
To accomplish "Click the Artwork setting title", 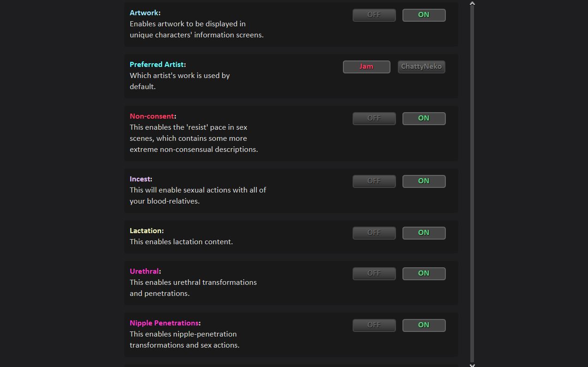I will click(145, 13).
